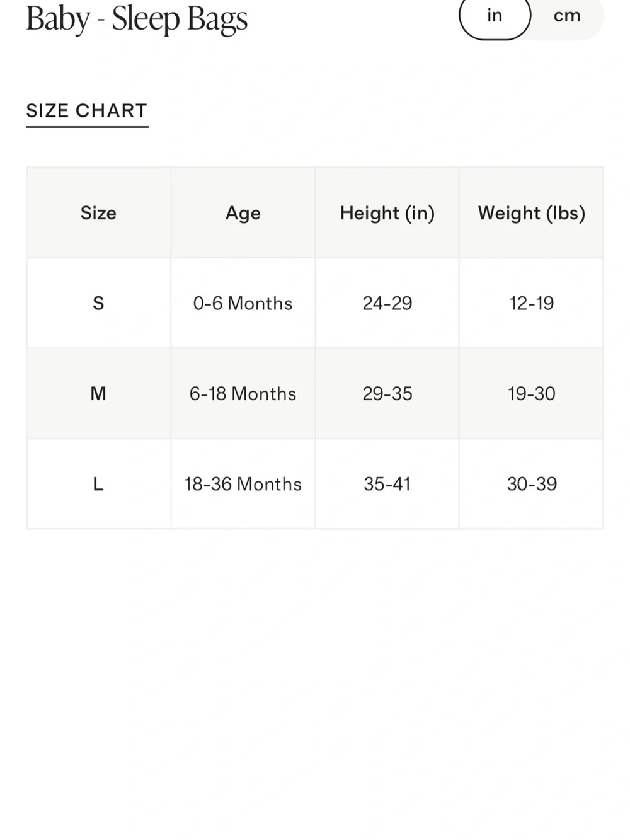
Task: Select the S size cell
Action: coord(98,303)
